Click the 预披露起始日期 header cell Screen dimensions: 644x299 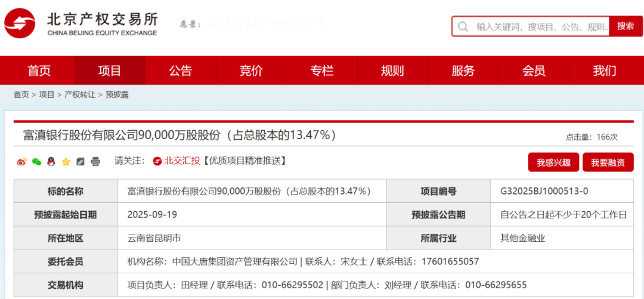66,214
